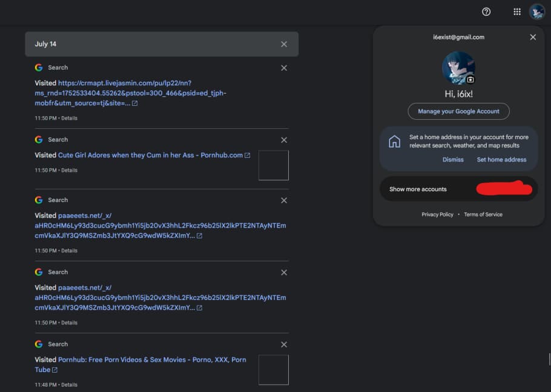
Task: Expand Show more accounts
Action: click(418, 189)
